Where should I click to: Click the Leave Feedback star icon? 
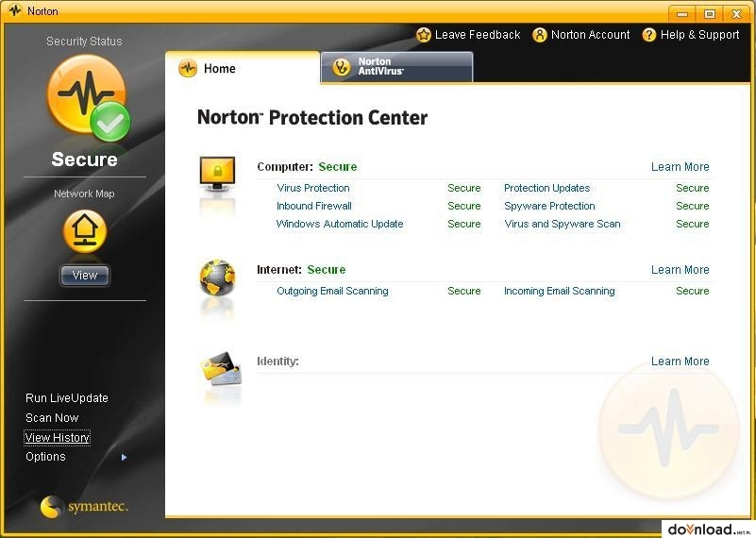[x=424, y=35]
